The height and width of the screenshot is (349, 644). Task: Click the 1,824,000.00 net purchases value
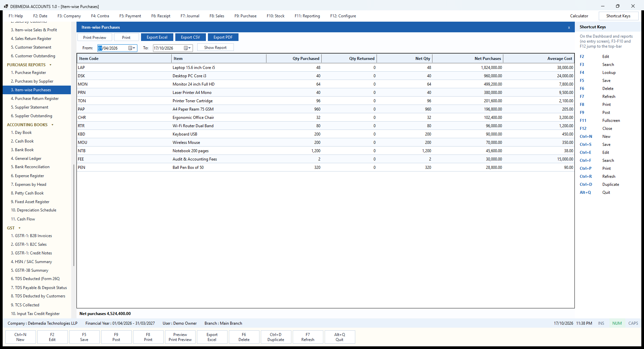point(491,68)
